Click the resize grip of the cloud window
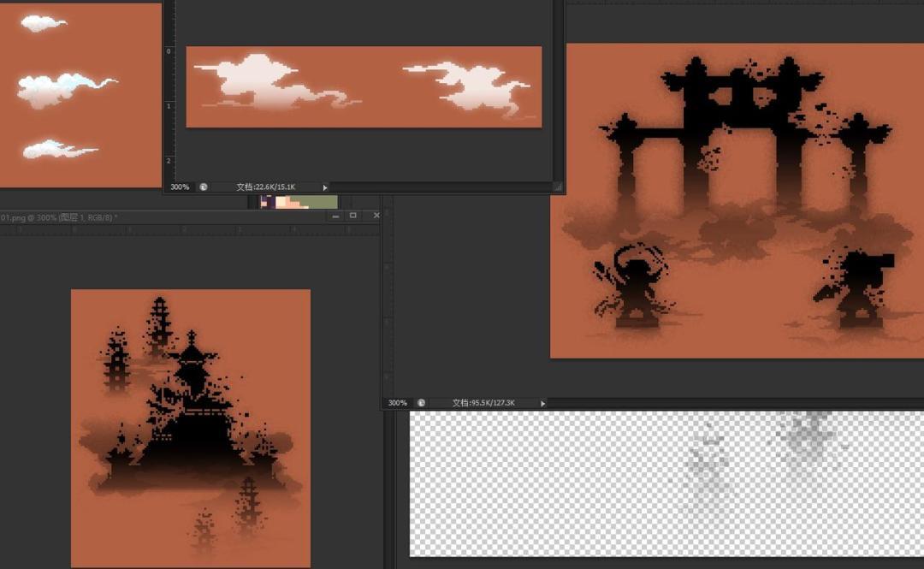The image size is (924, 569). (557, 187)
